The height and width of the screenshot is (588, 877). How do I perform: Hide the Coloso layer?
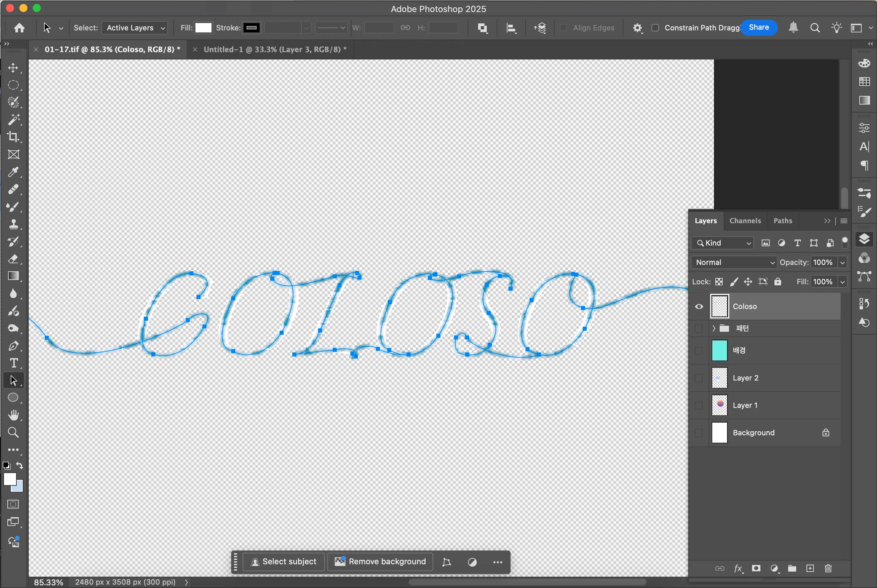tap(699, 307)
